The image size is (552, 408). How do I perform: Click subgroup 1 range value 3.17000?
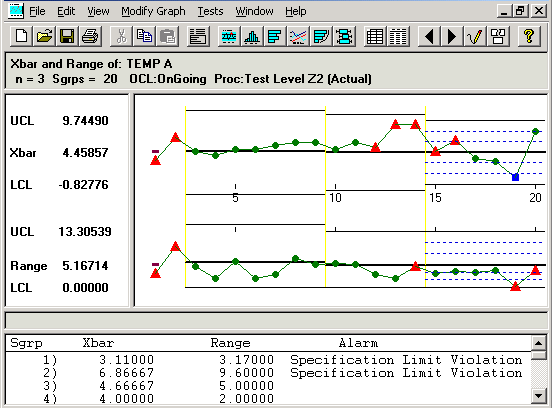246,360
